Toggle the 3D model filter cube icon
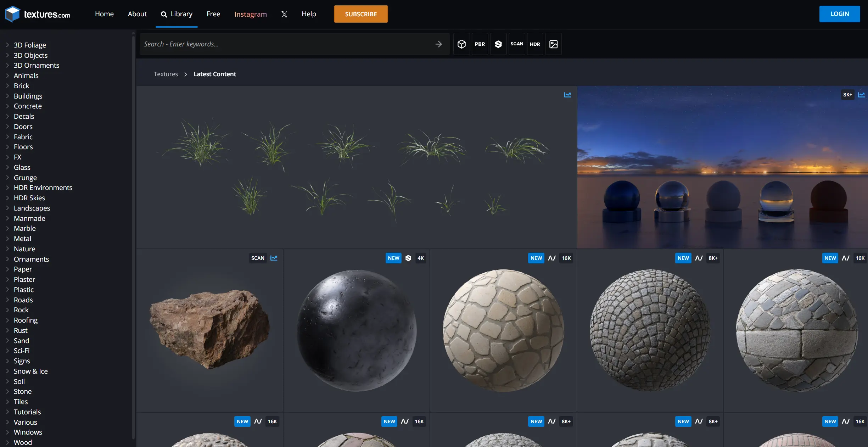The height and width of the screenshot is (447, 868). pos(461,44)
